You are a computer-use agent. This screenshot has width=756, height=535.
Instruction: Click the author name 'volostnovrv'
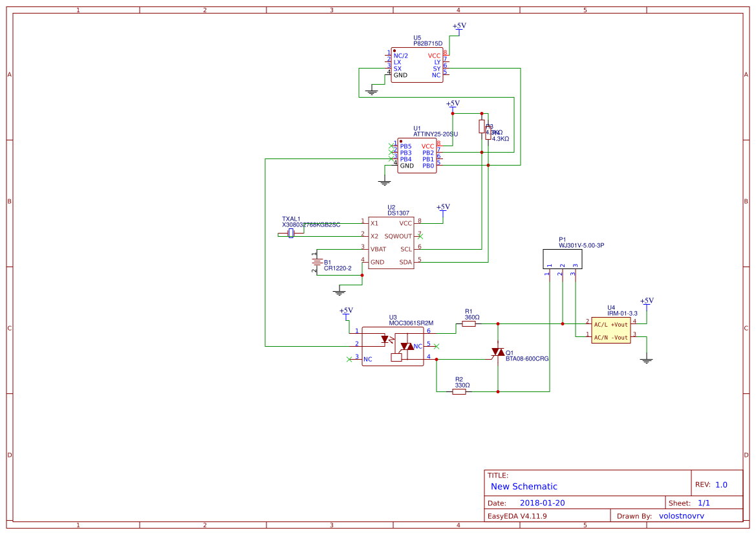(x=682, y=516)
